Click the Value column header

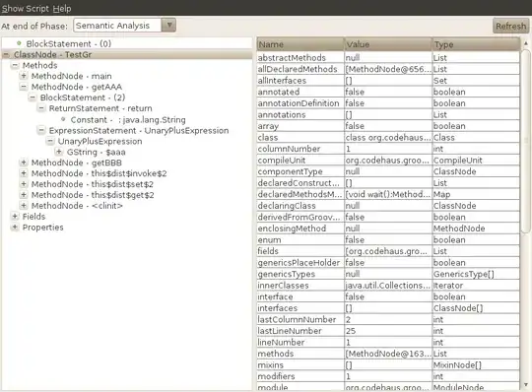click(388, 44)
